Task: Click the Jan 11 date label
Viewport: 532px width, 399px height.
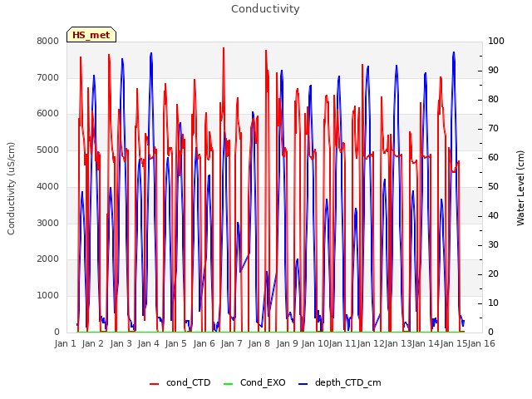Action: tap(342, 343)
